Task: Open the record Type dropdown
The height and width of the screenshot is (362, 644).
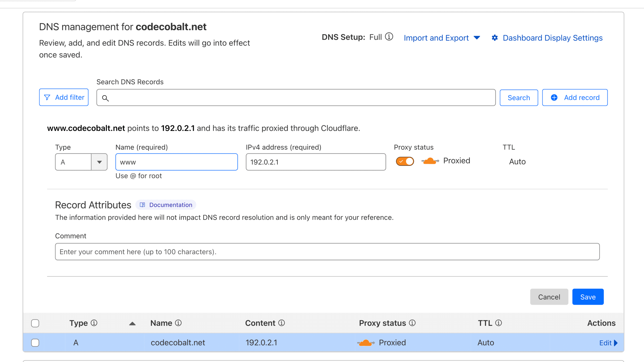Action: click(x=99, y=162)
